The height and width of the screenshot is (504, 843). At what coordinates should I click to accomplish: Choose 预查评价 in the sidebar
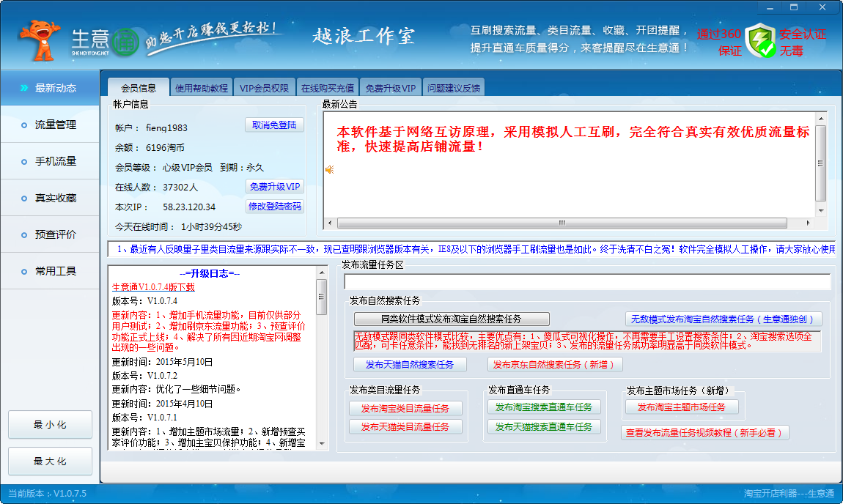(50, 235)
